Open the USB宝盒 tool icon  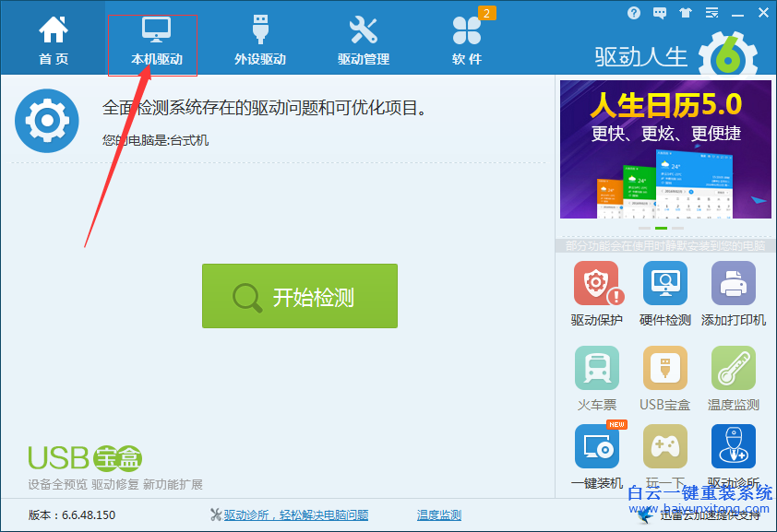pyautogui.click(x=664, y=368)
